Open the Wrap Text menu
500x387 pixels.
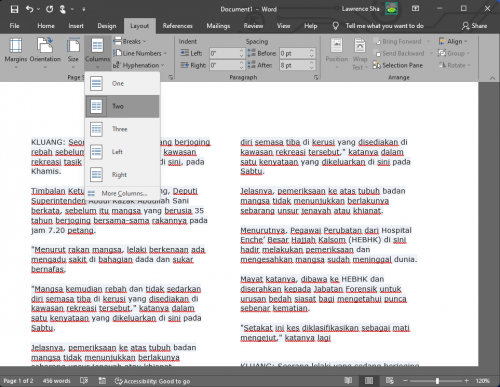tap(360, 53)
